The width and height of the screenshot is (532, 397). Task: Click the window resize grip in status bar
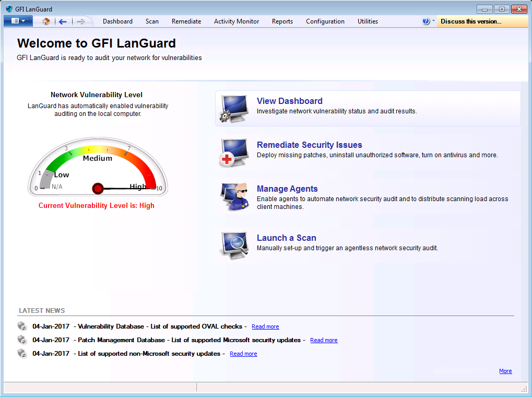pos(524,389)
